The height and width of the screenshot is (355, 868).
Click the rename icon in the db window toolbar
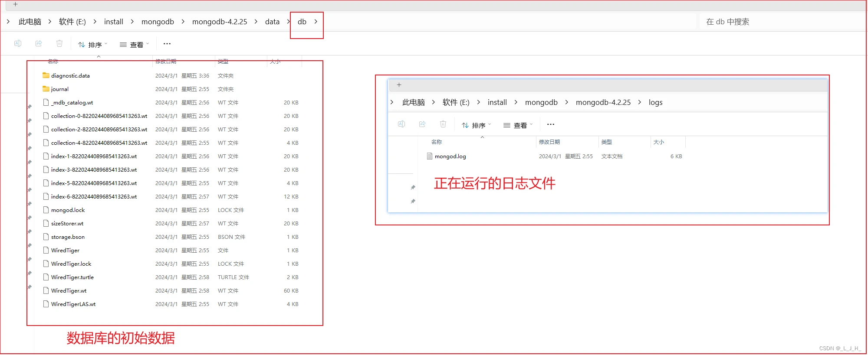(x=18, y=43)
